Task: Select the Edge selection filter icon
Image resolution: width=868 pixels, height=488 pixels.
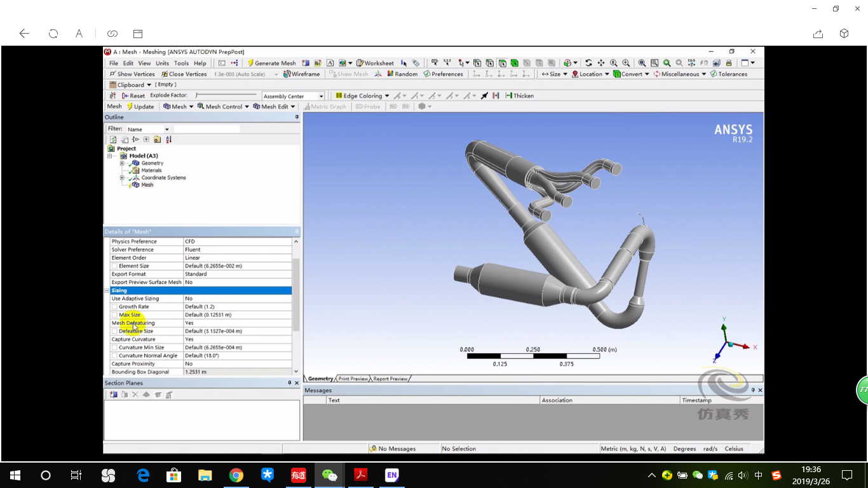Action: [x=490, y=63]
